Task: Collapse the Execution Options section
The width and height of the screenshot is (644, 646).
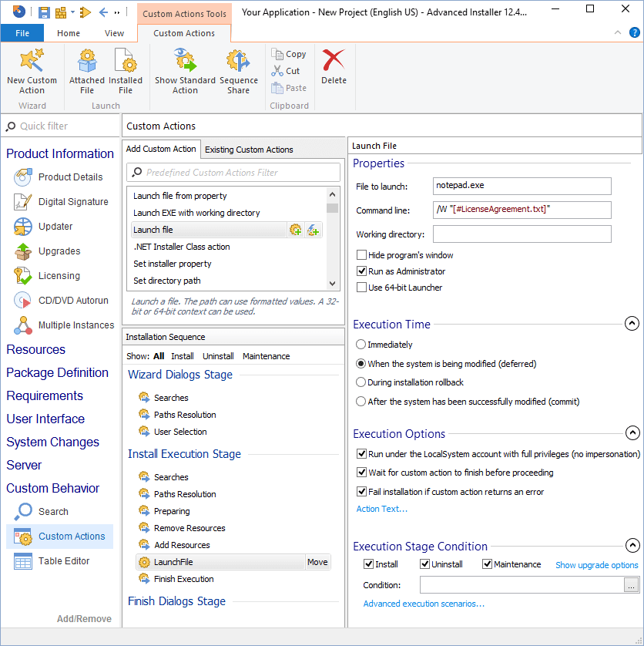Action: coord(632,432)
